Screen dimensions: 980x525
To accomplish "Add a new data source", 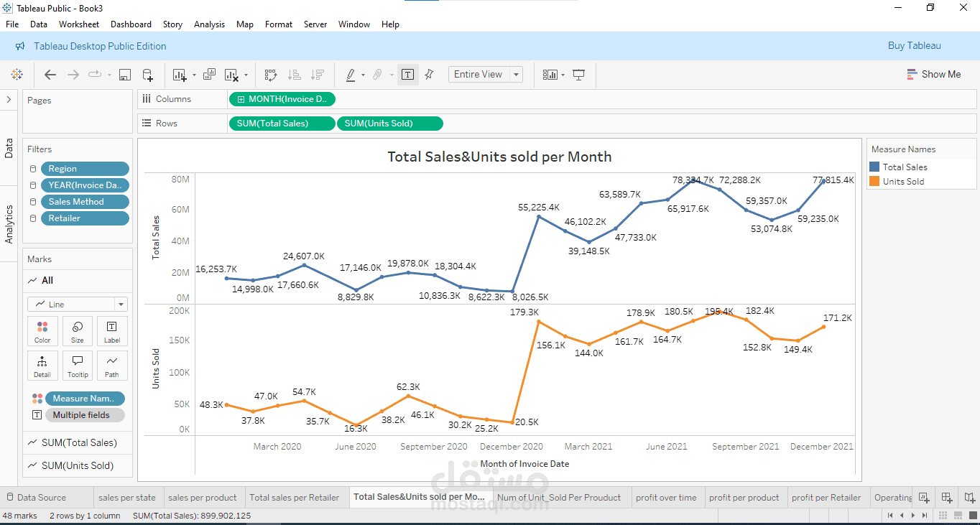I will (147, 75).
